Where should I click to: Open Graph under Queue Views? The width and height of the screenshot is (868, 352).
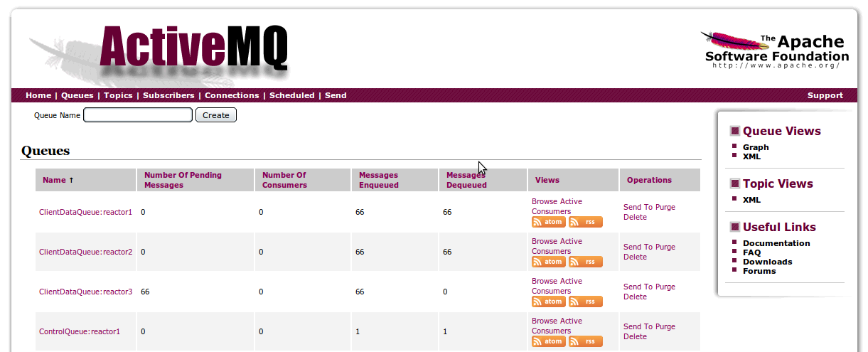pos(756,147)
